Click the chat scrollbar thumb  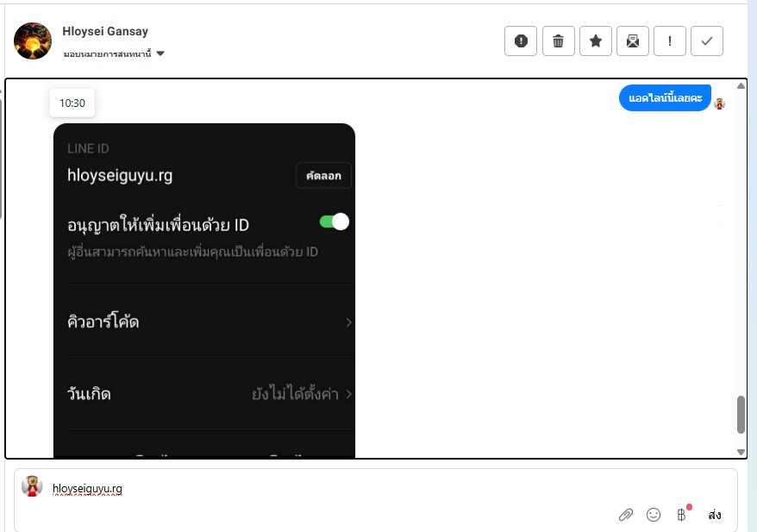[741, 414]
